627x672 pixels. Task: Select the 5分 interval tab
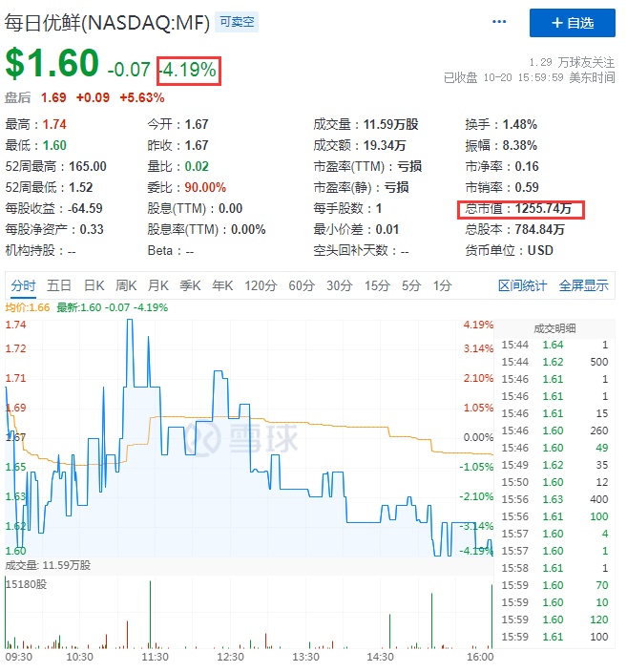(x=411, y=285)
